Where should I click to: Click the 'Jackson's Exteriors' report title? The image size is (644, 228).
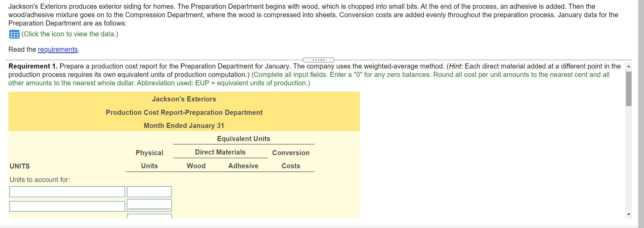click(184, 99)
